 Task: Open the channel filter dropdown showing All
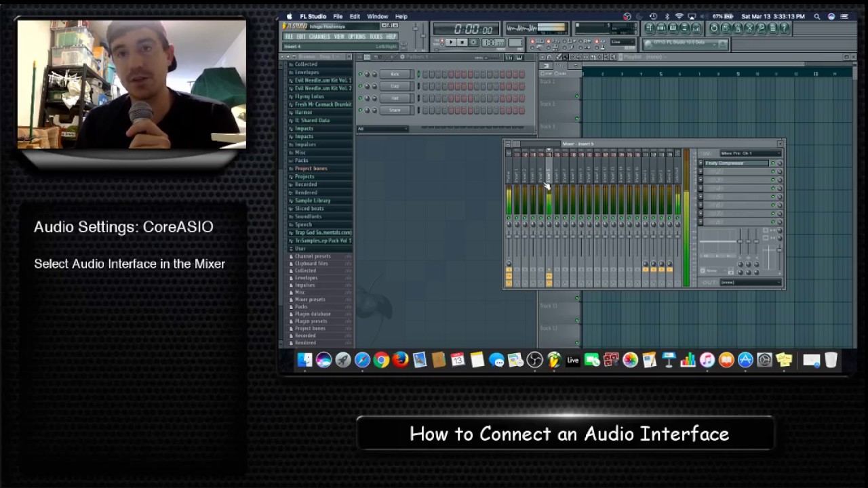[382, 129]
